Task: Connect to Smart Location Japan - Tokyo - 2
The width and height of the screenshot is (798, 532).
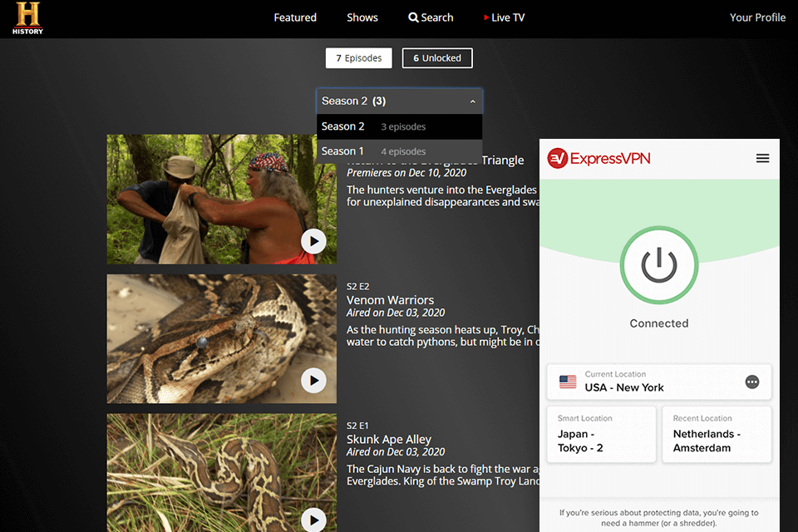Action: 602,434
